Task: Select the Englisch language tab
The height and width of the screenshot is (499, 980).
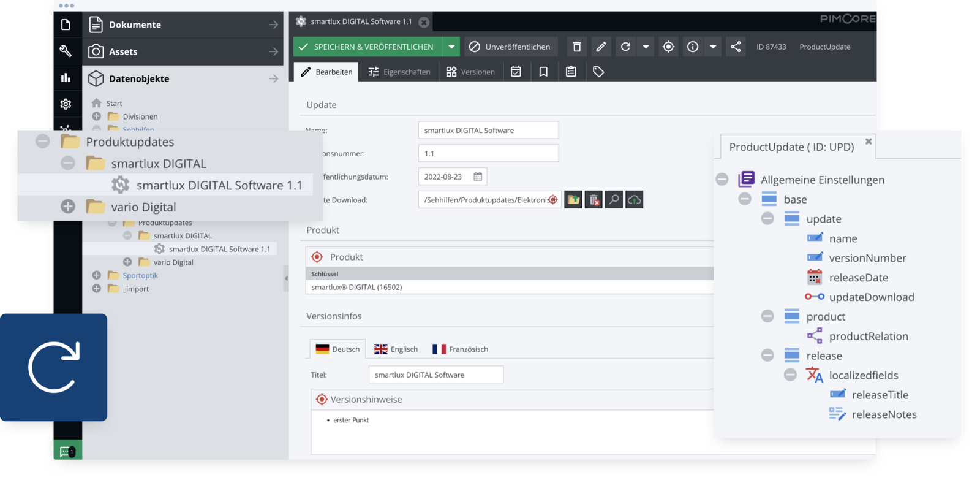Action: pos(396,349)
